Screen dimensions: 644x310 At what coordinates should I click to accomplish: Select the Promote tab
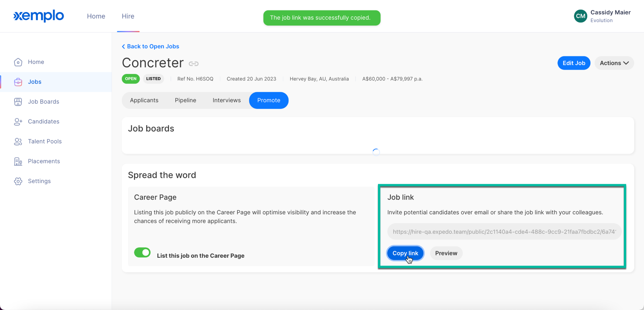point(269,101)
